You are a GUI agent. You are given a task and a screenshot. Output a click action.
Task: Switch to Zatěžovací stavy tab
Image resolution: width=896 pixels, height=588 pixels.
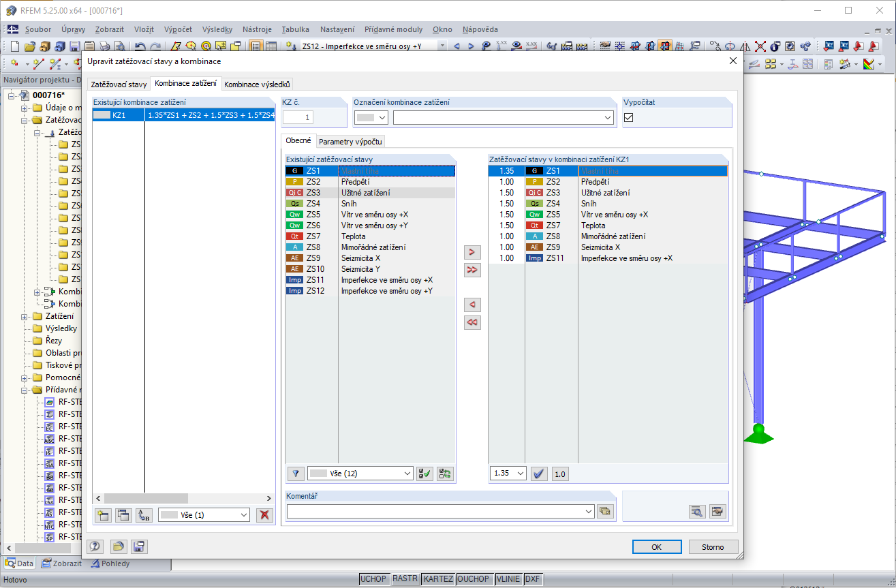[119, 84]
